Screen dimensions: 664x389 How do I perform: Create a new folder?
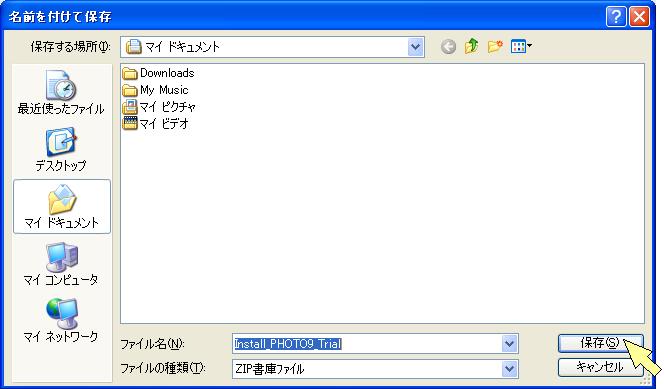(495, 46)
